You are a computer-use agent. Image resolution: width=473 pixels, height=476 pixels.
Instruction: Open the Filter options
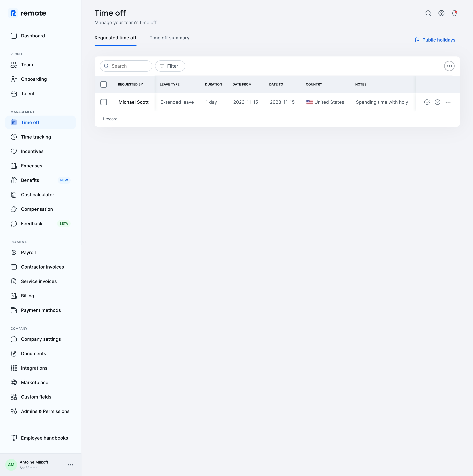pos(170,66)
